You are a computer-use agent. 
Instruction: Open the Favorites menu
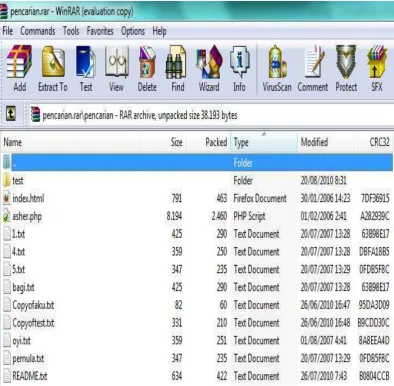click(x=100, y=31)
